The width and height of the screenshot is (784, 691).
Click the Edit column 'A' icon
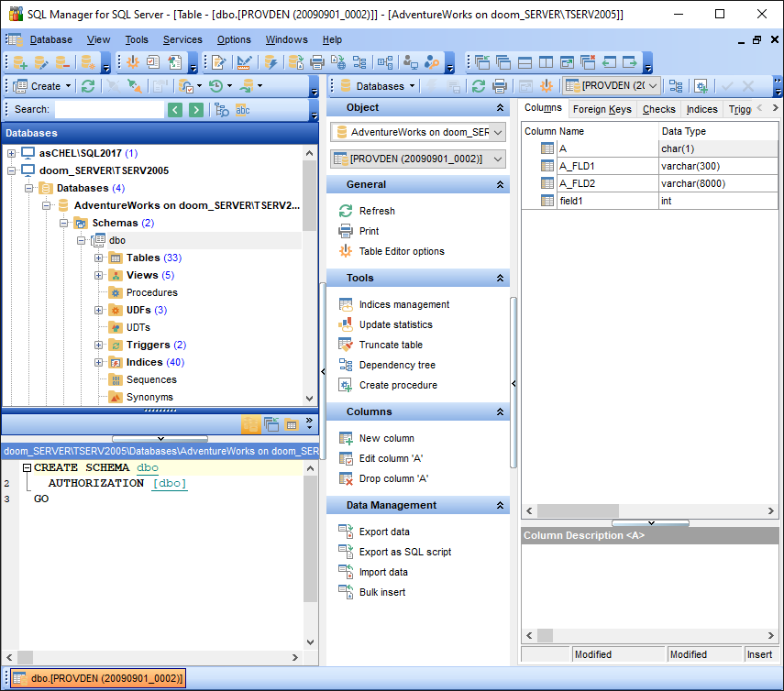[346, 458]
